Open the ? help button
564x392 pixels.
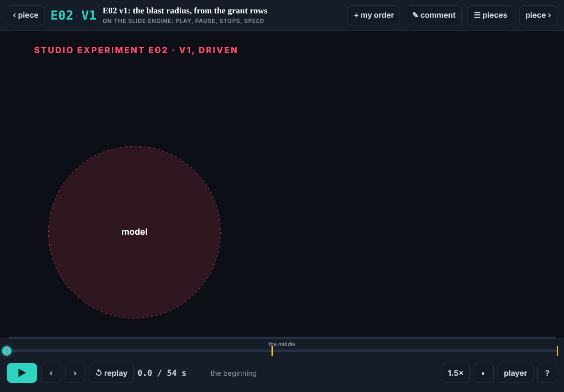(x=547, y=373)
